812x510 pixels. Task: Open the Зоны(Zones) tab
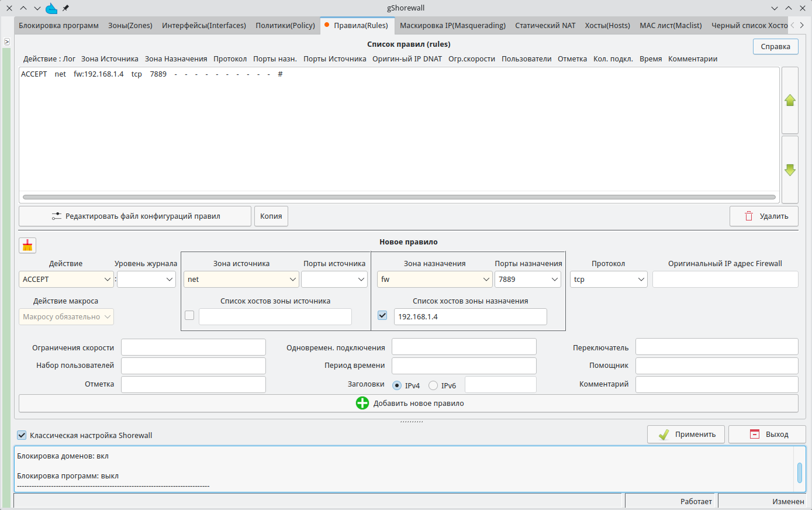(x=130, y=26)
